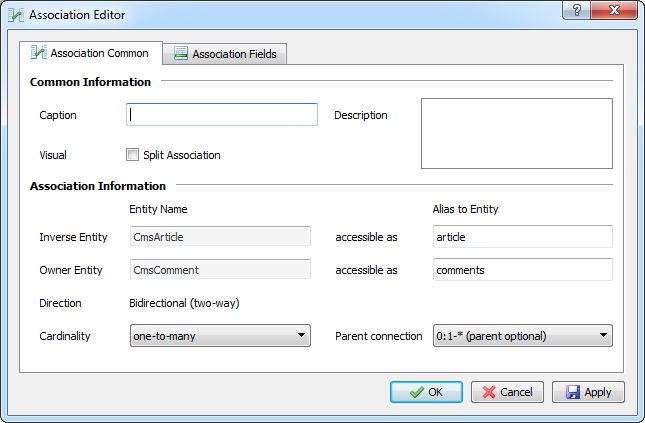Click the green checkmark on OK
645x423 pixels.
(417, 392)
